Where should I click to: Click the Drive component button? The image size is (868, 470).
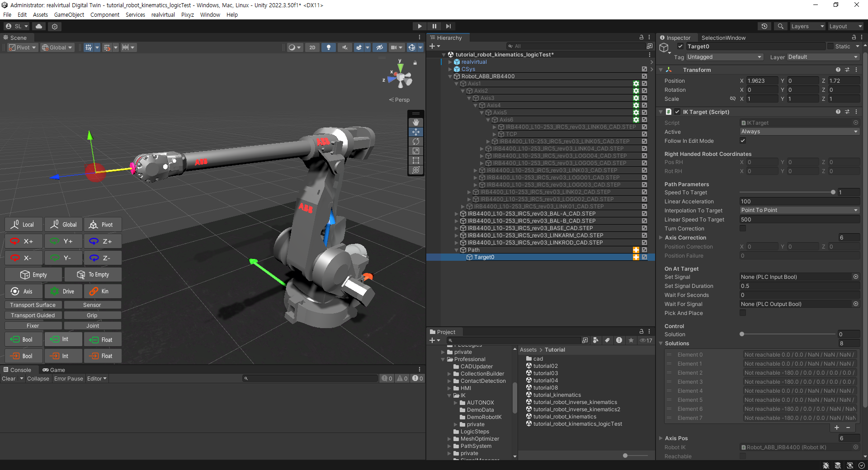point(63,291)
